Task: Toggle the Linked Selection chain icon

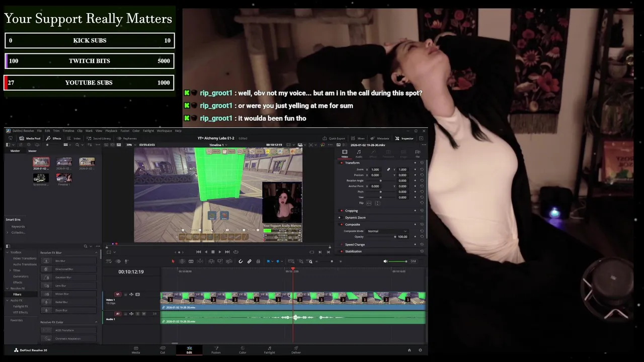Action: point(249,261)
